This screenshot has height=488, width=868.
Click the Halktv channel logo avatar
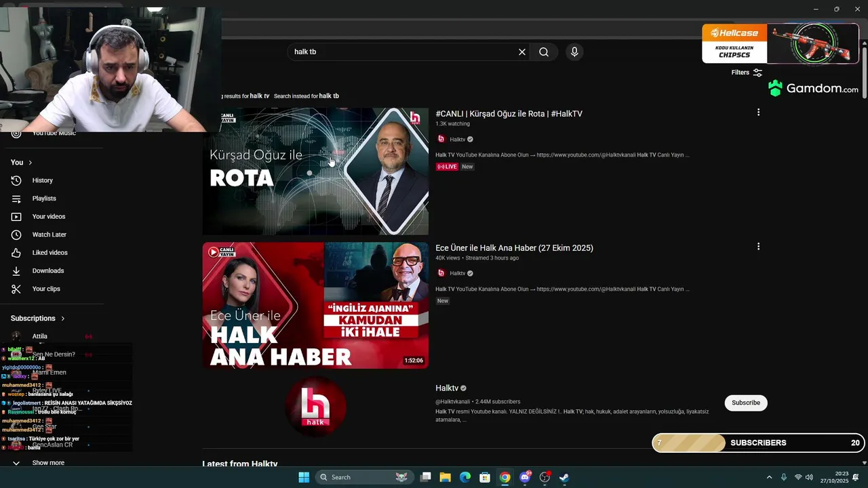(x=315, y=407)
